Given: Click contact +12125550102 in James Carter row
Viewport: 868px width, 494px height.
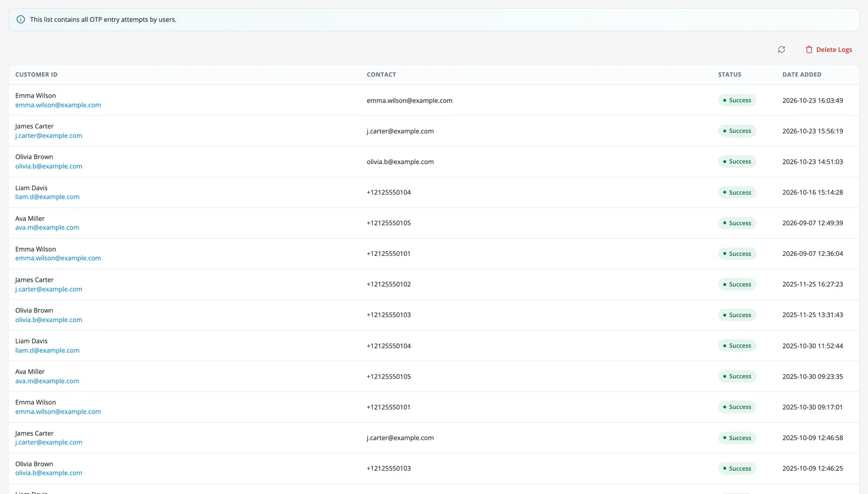Looking at the screenshot, I should 389,284.
